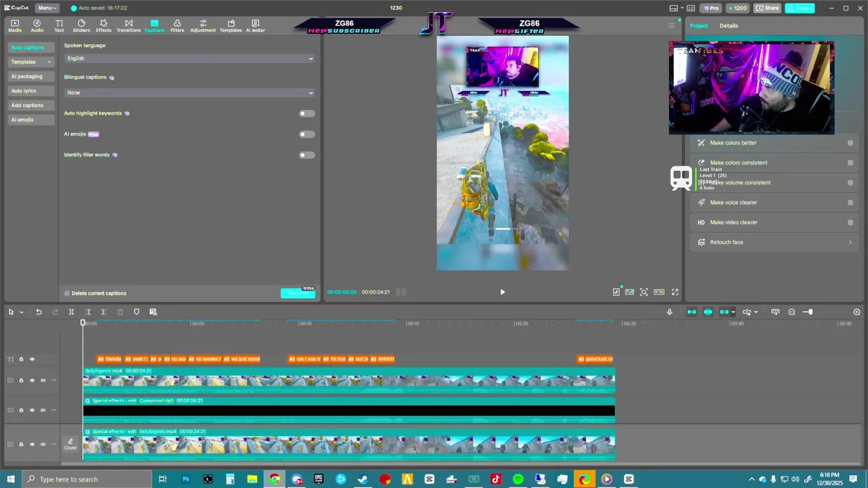Click the +1200 credits button
Viewport: 868px width, 488px height.
pyautogui.click(x=737, y=8)
